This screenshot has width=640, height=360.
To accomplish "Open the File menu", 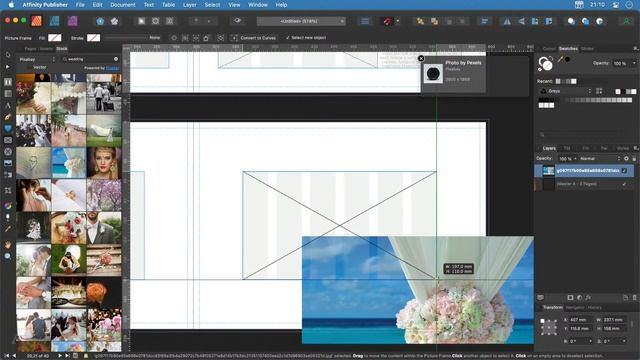I will coord(80,5).
